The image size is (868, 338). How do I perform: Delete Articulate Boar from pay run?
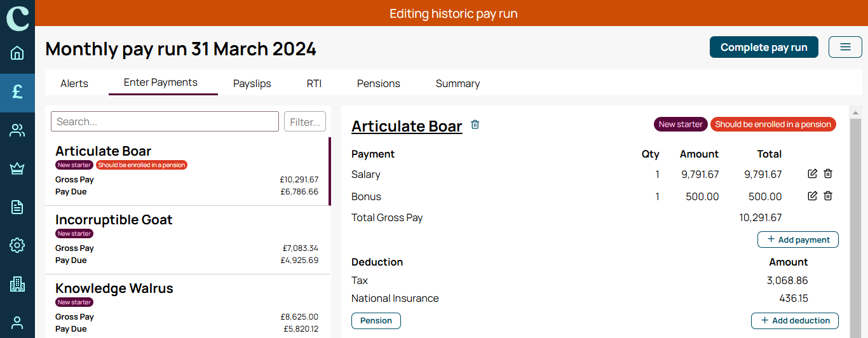pyautogui.click(x=475, y=125)
